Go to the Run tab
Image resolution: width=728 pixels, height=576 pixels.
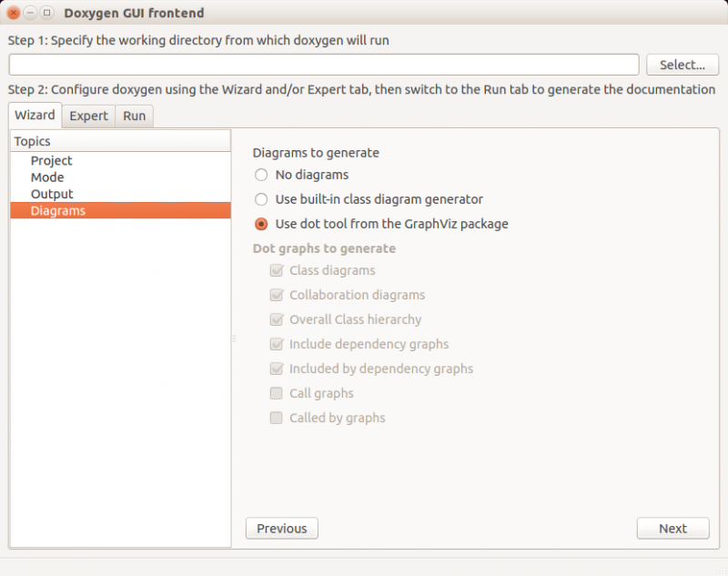(134, 116)
